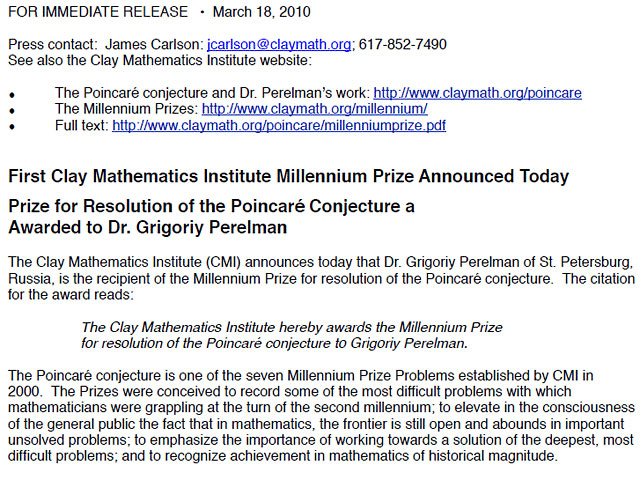Click the "First Clay Mathematics Institute Millennium Prize" headline
Screen dimensions: 640x480
click(288, 177)
